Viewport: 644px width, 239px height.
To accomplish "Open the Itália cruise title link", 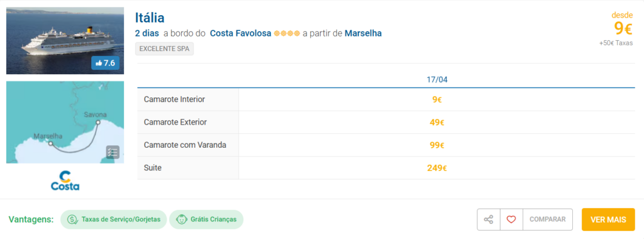I will [x=150, y=18].
